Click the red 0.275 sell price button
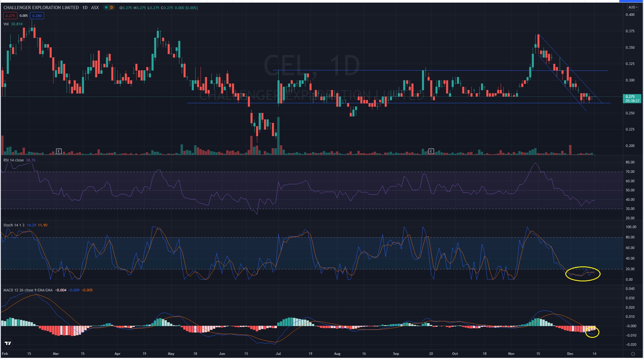This screenshot has height=359, width=644. (10, 16)
